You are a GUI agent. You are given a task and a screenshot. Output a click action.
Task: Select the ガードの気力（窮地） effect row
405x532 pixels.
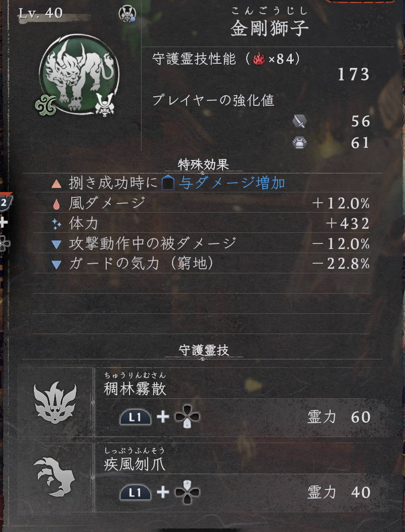coord(201,264)
